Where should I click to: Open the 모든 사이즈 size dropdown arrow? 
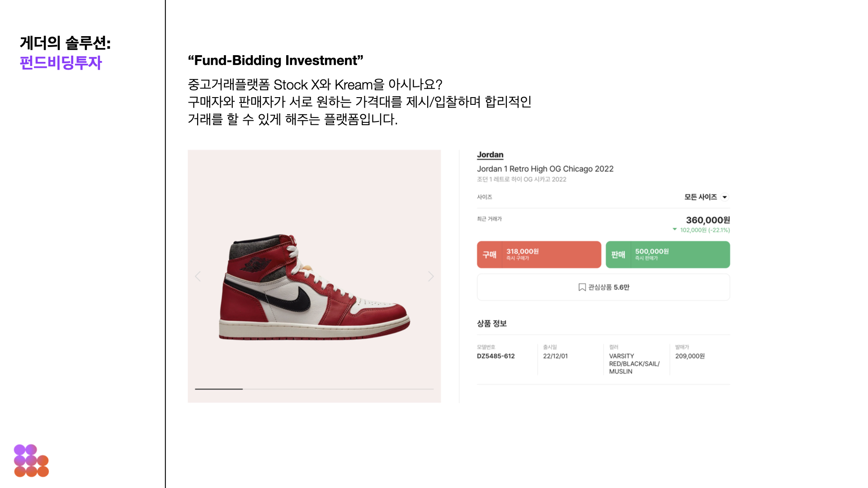point(725,197)
